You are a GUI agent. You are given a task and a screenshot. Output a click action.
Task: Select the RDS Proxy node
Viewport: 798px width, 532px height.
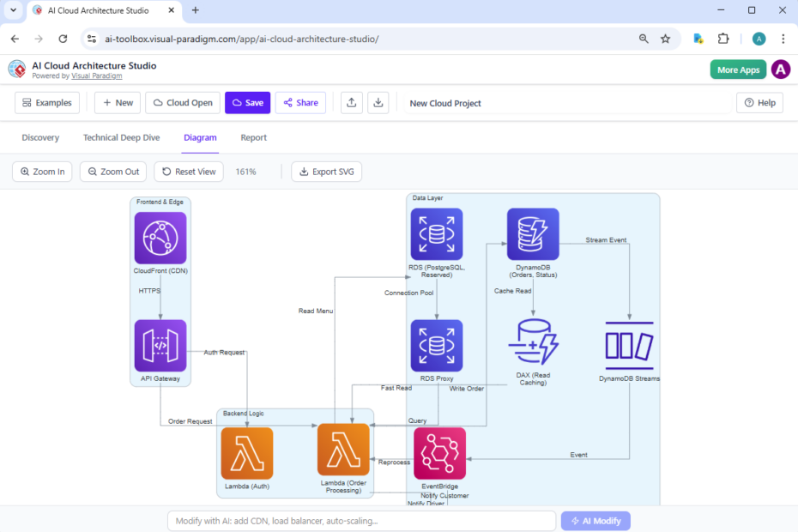[x=436, y=346]
